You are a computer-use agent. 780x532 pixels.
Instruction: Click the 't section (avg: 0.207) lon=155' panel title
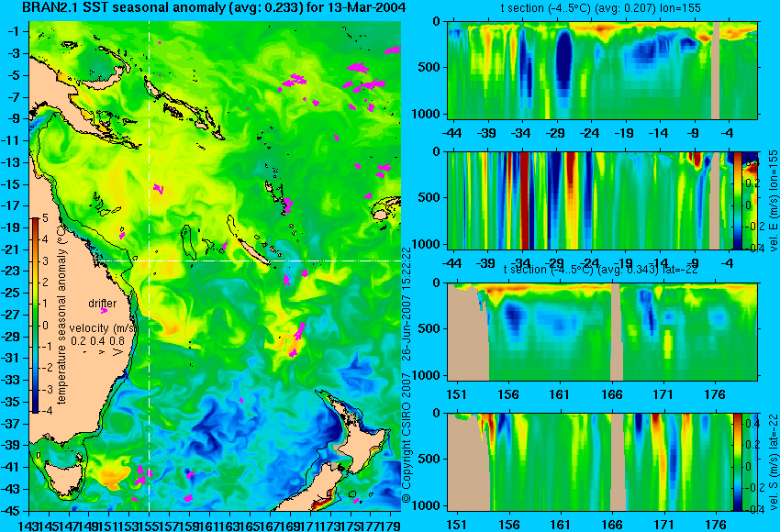[x=602, y=8]
